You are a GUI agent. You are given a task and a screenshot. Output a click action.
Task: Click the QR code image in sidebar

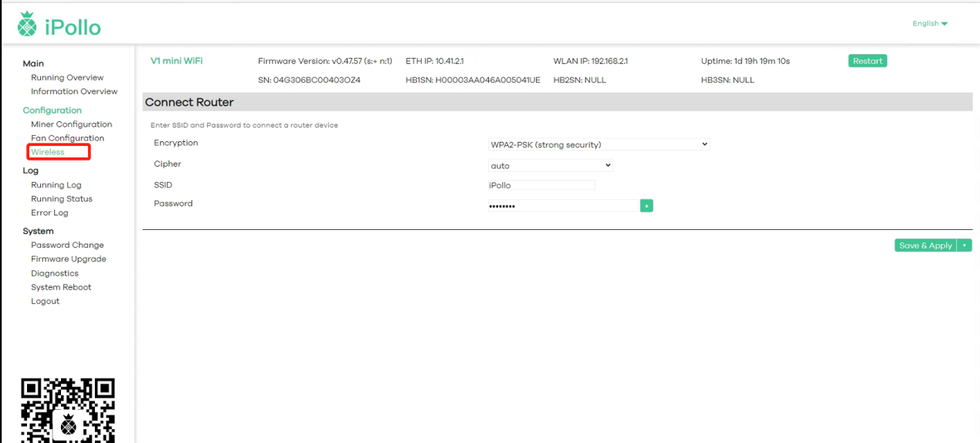pos(68,411)
